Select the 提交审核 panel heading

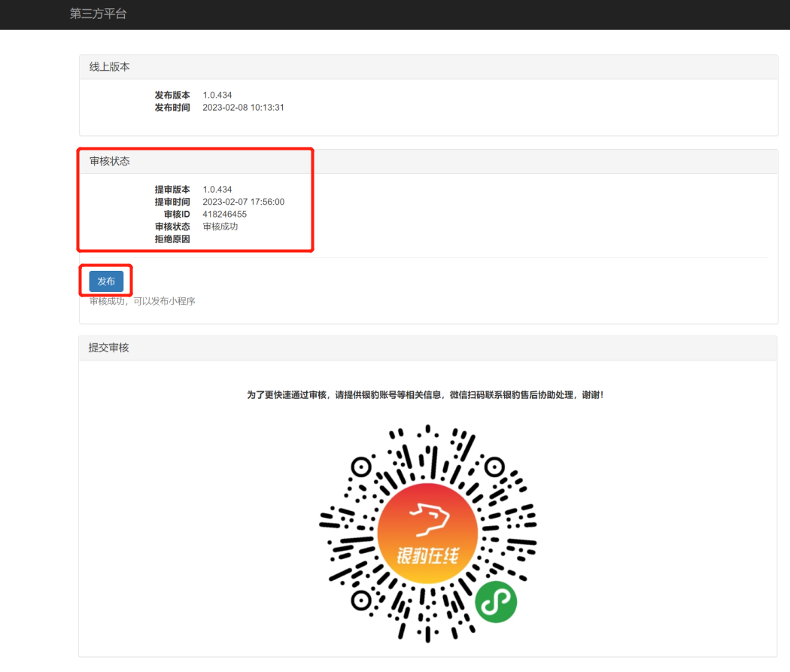click(109, 348)
